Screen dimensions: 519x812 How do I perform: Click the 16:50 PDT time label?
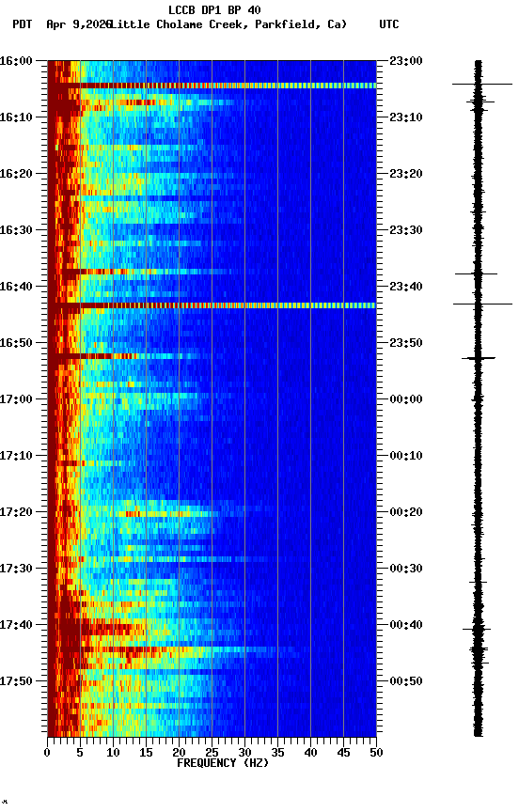pyautogui.click(x=16, y=343)
